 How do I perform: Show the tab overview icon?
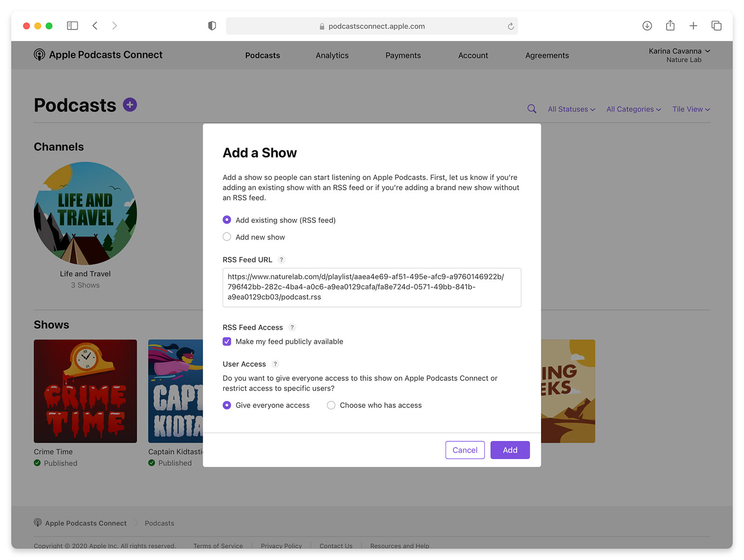pos(716,26)
